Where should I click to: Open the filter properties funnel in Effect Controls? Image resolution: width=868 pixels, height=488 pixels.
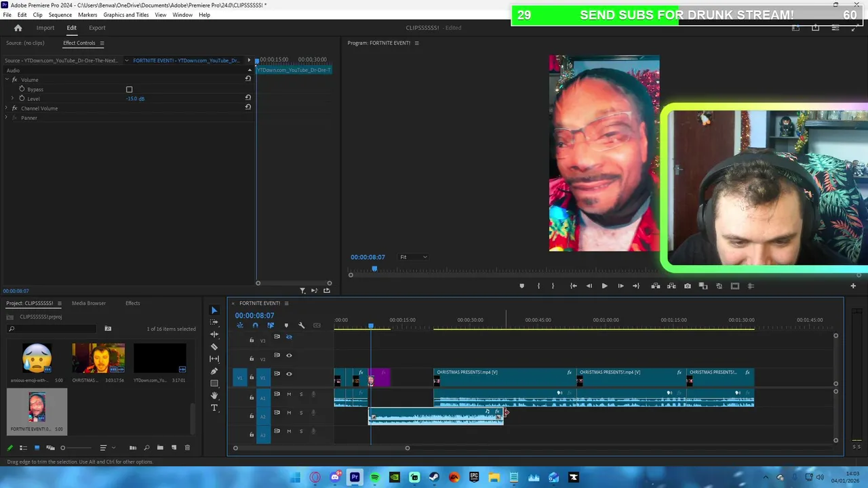click(302, 291)
